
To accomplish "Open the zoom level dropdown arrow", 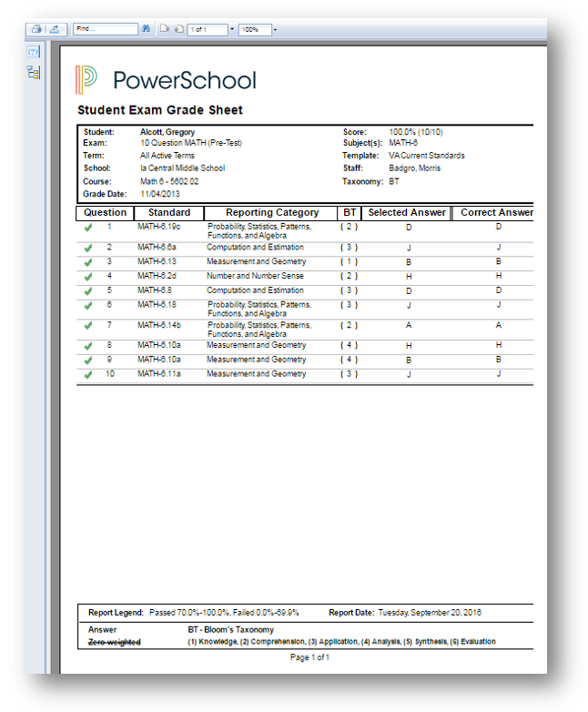I will click(x=275, y=30).
